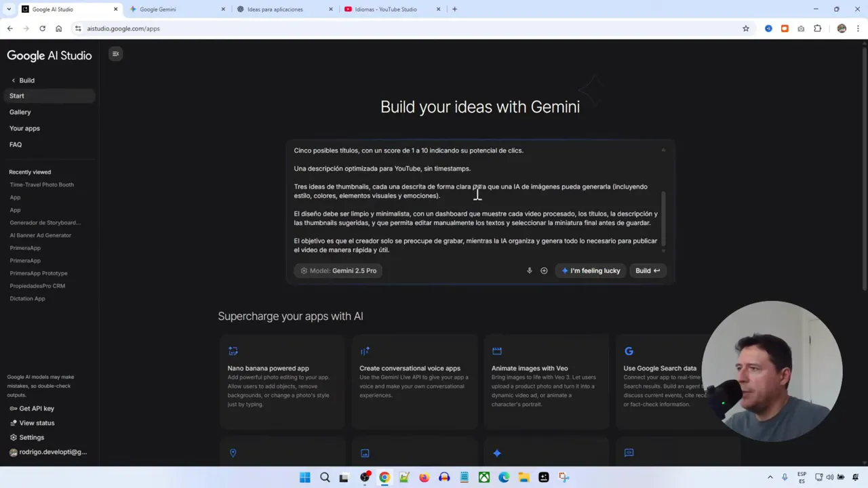
Task: Click the gear icon on the Model selector
Action: [304, 270]
